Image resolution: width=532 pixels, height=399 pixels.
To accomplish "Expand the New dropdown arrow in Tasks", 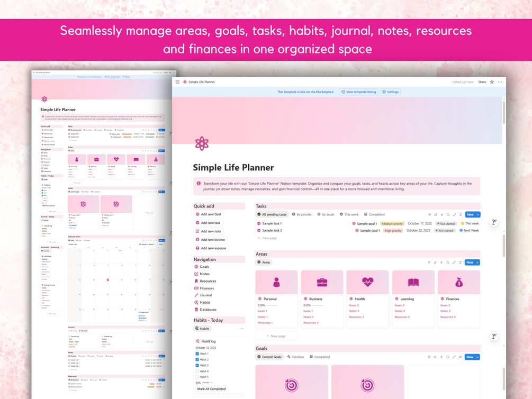I will [477, 214].
